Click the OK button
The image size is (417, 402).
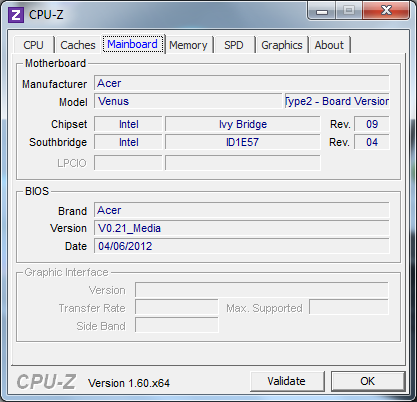pyautogui.click(x=368, y=381)
